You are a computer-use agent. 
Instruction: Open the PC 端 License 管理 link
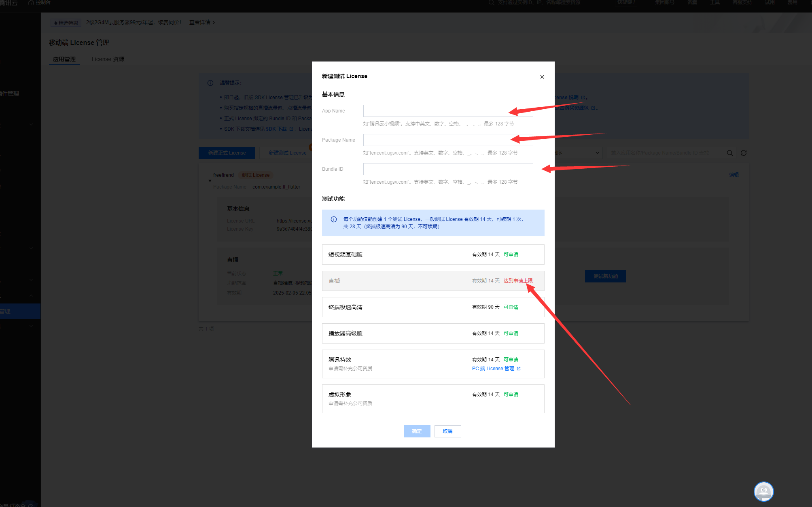click(493, 369)
